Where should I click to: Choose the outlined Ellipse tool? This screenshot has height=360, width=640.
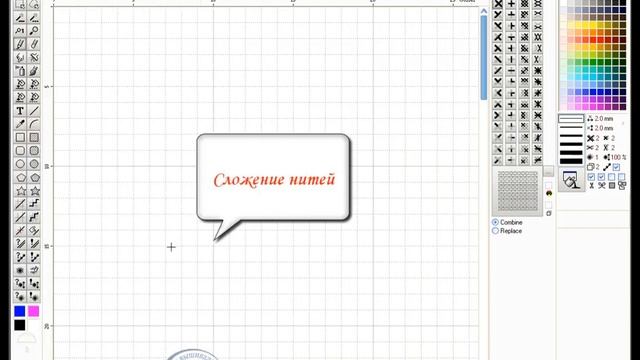(20, 164)
